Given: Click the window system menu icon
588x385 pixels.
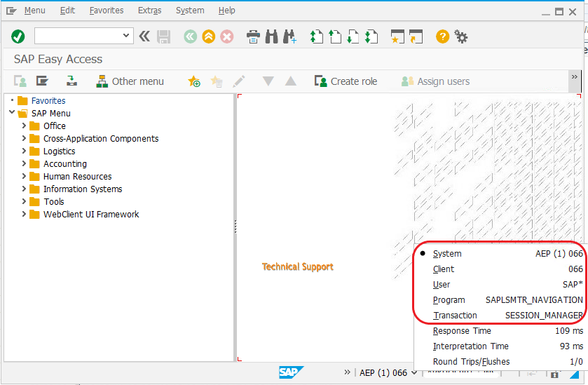Looking at the screenshot, I should tap(12, 11).
